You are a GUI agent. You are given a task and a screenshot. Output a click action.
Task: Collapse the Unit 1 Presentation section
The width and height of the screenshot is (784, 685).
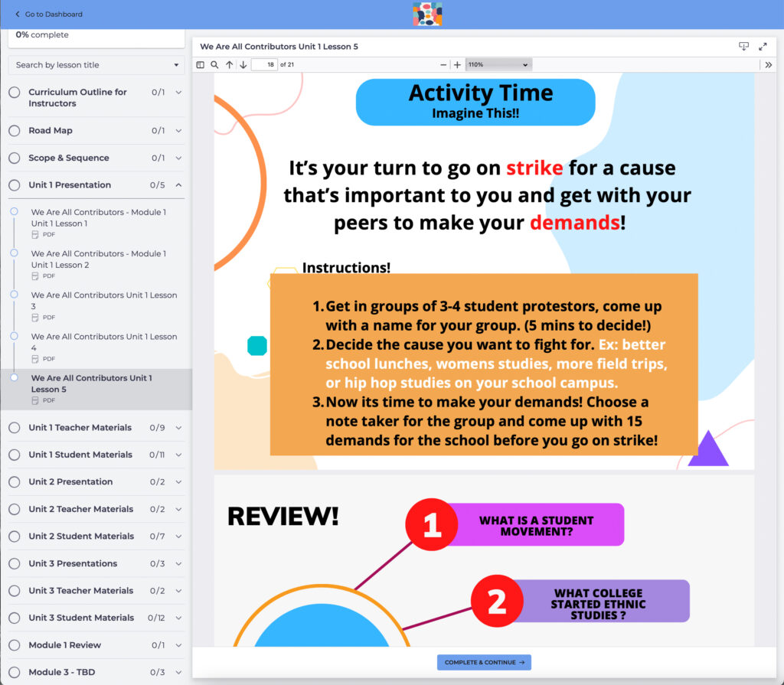pos(178,185)
